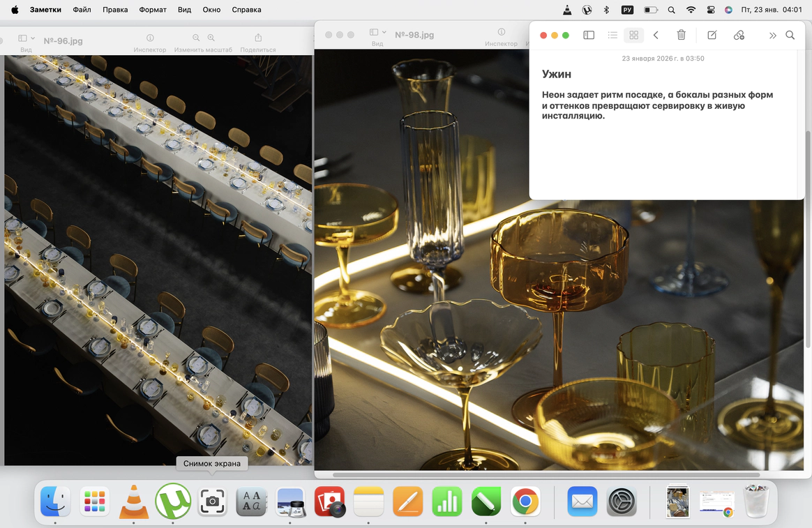Click the Ужин note title

point(557,74)
